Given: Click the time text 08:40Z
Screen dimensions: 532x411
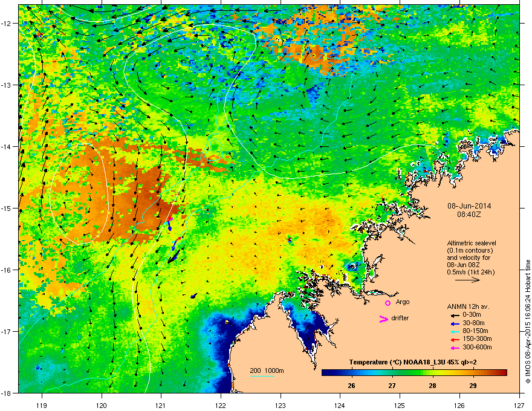Looking at the screenshot, I should click(x=469, y=215).
